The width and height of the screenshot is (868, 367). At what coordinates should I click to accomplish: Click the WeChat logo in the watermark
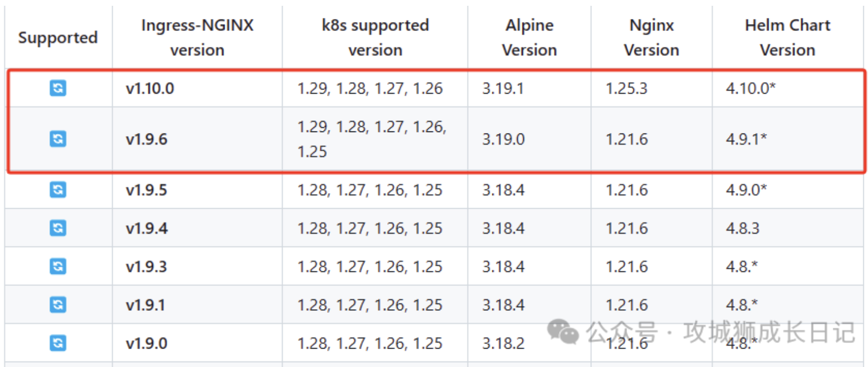[x=562, y=332]
